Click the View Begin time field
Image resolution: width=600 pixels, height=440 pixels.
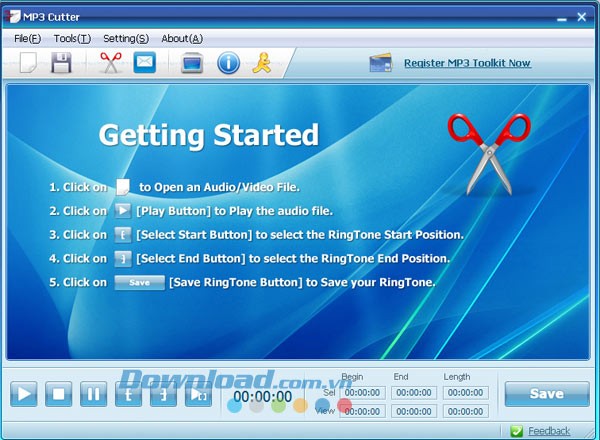[x=362, y=411]
